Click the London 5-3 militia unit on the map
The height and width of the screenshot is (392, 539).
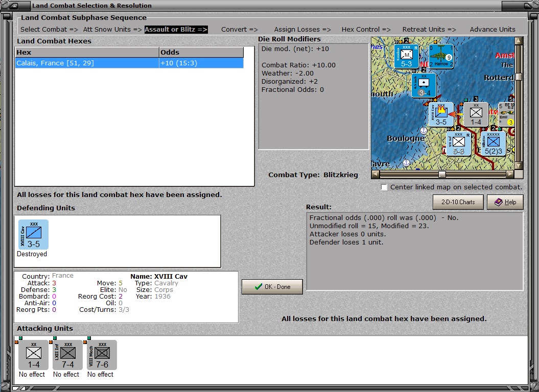[x=406, y=56]
